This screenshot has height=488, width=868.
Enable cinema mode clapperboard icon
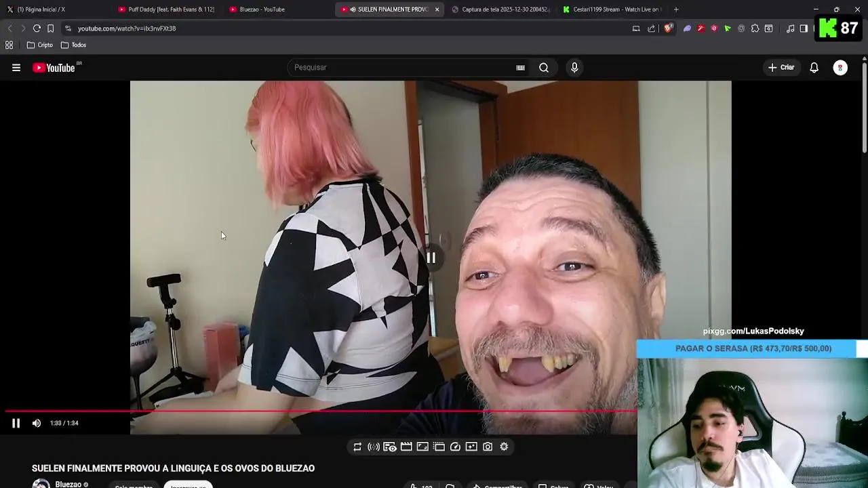click(406, 447)
